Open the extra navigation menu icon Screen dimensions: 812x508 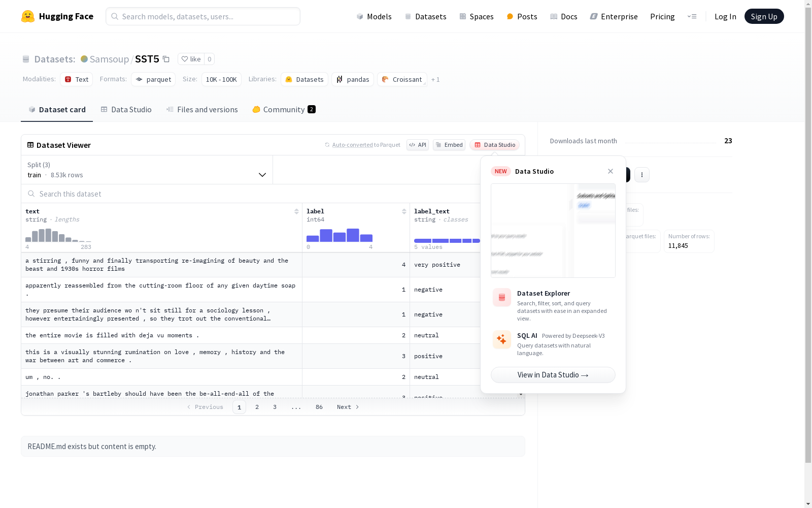692,16
